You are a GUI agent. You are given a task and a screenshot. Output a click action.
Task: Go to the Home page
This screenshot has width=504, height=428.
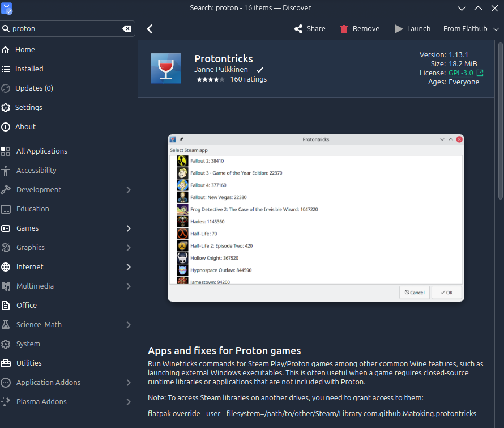coord(25,50)
